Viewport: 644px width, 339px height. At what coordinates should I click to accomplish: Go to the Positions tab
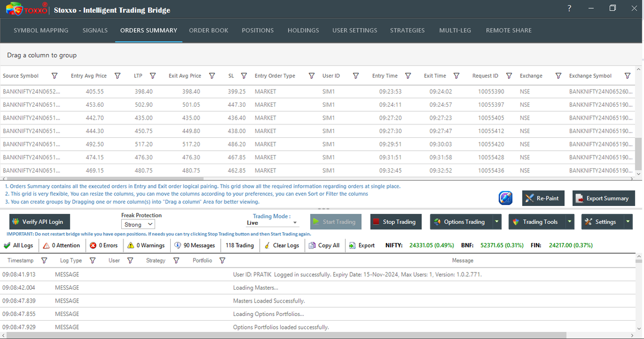coord(258,30)
